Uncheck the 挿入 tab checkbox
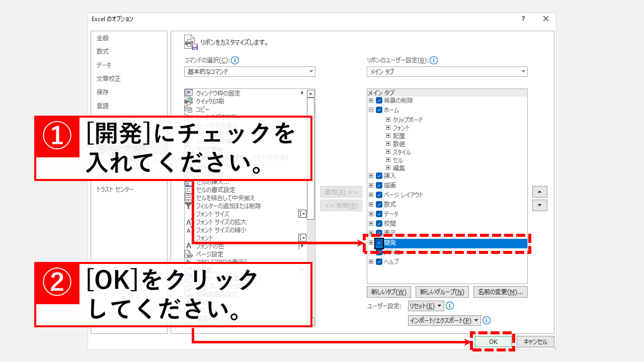The width and height of the screenshot is (644, 362). coord(379,176)
